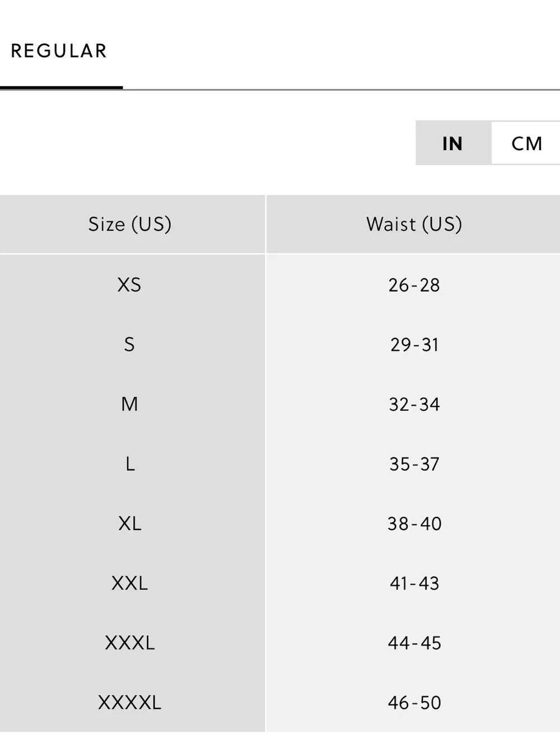The image size is (560, 747).
Task: Select the IN unit toggle
Action: click(x=453, y=143)
